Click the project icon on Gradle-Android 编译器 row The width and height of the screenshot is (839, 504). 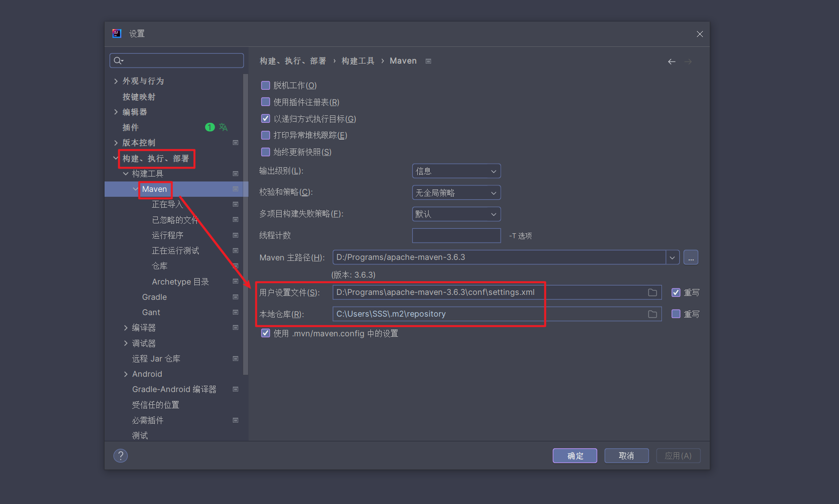pyautogui.click(x=235, y=389)
